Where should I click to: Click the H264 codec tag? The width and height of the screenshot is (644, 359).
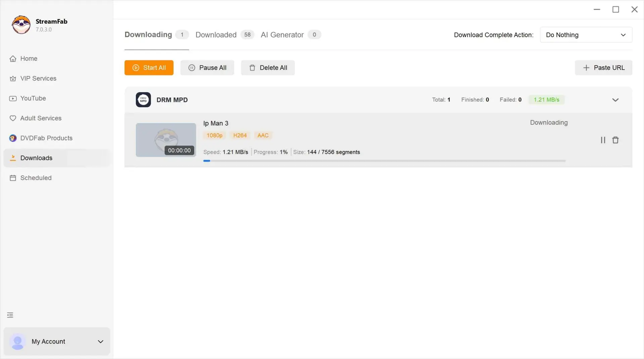click(240, 135)
